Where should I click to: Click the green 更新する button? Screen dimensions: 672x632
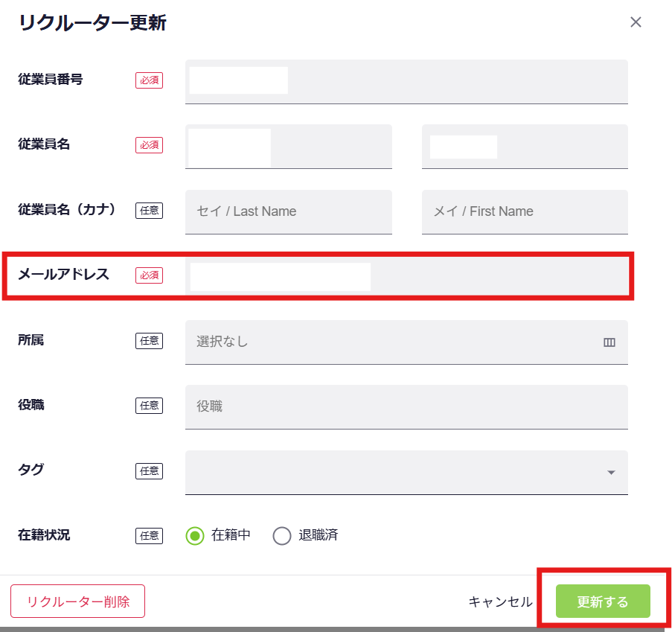coord(603,601)
